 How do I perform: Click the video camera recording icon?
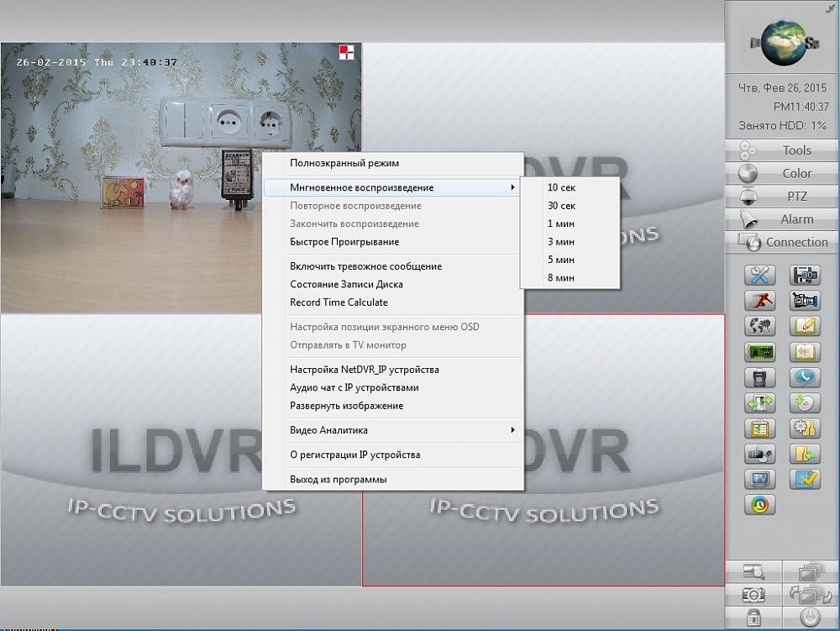pyautogui.click(x=806, y=301)
